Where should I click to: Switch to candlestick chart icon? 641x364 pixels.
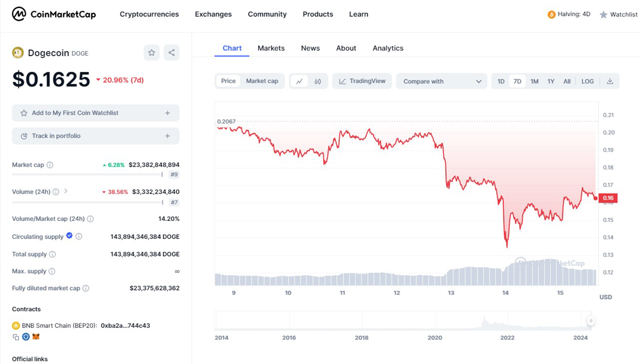point(318,82)
